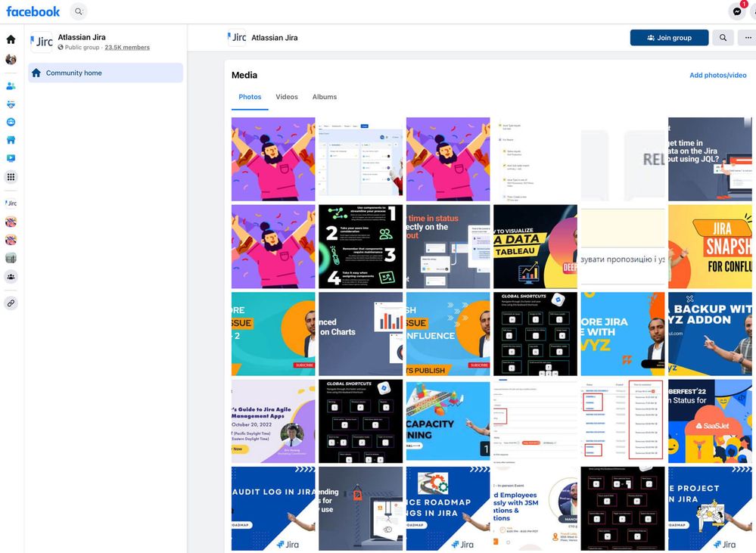This screenshot has width=756, height=553.
Task: Switch to the Albums tab
Action: (x=325, y=97)
